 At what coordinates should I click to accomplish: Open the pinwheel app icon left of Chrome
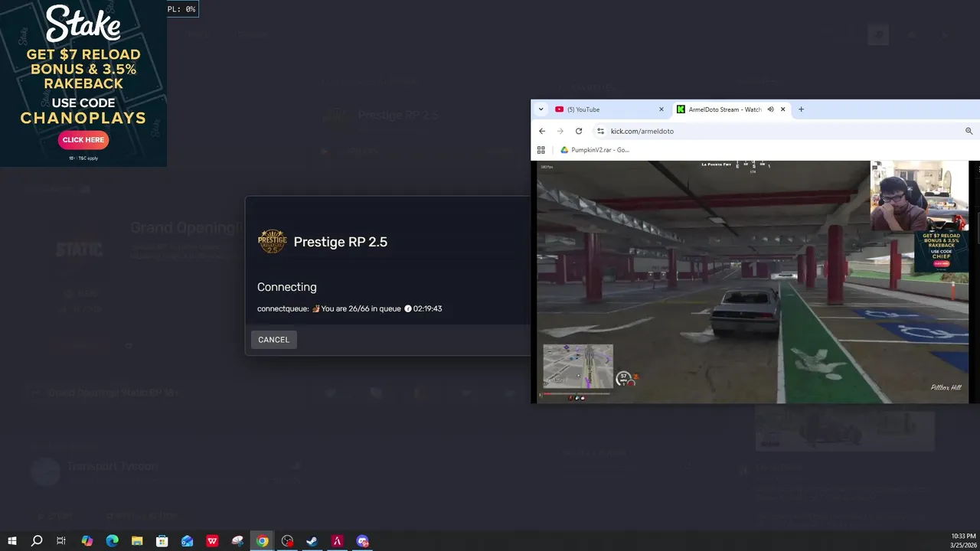[237, 541]
